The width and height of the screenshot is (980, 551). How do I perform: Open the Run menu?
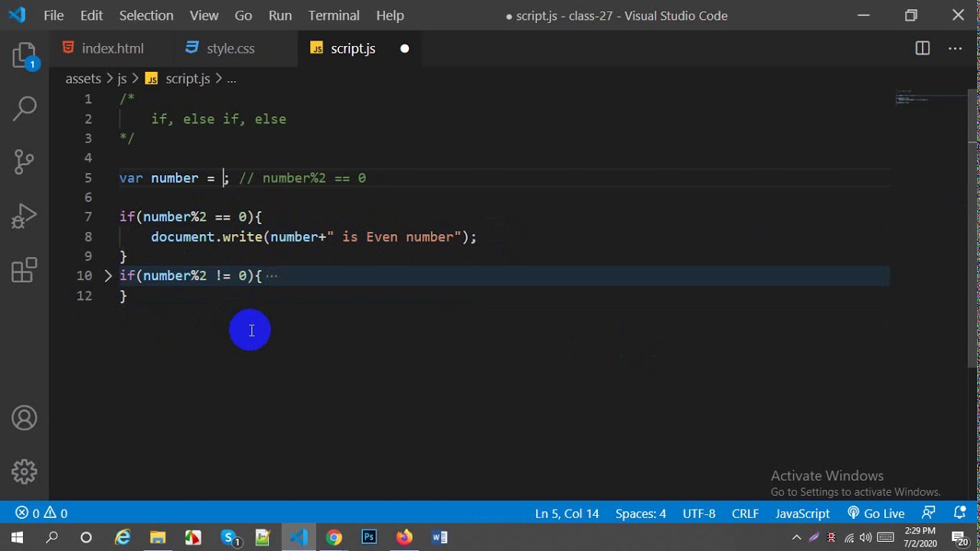[280, 15]
